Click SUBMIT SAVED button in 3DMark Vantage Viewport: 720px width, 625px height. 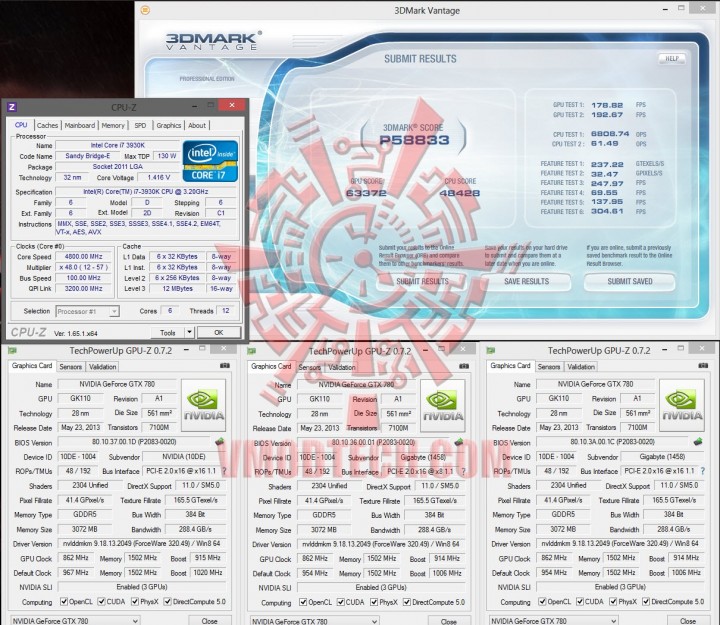tap(630, 282)
